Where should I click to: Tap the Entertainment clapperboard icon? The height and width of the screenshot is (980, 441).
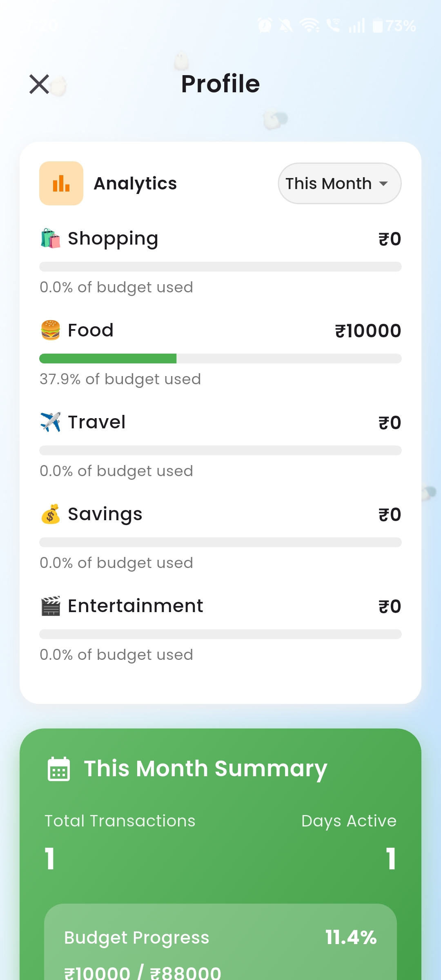pyautogui.click(x=51, y=606)
